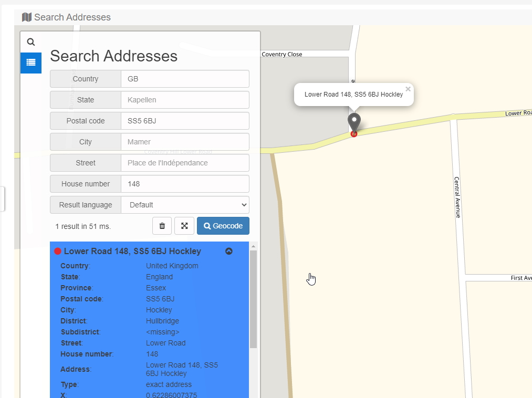Click the Country input field

tap(185, 79)
